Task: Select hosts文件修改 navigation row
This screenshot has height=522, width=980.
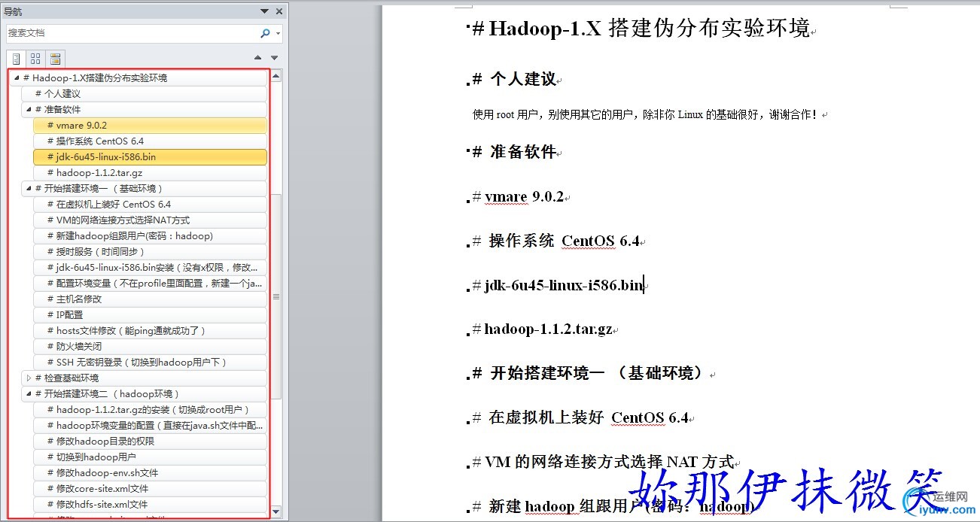Action: pyautogui.click(x=150, y=330)
